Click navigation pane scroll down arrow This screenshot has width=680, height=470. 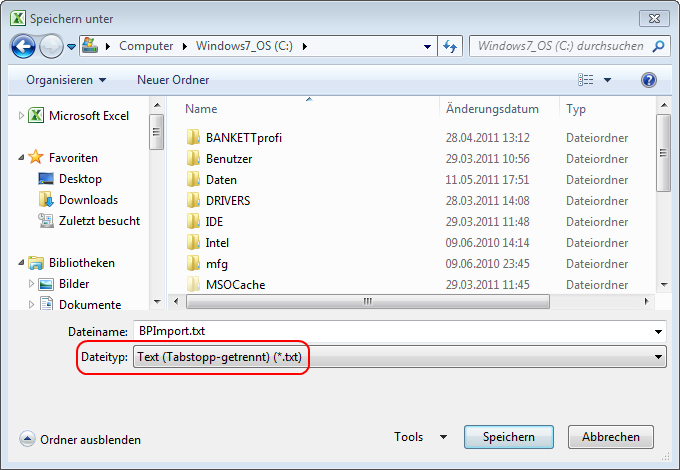[x=157, y=302]
